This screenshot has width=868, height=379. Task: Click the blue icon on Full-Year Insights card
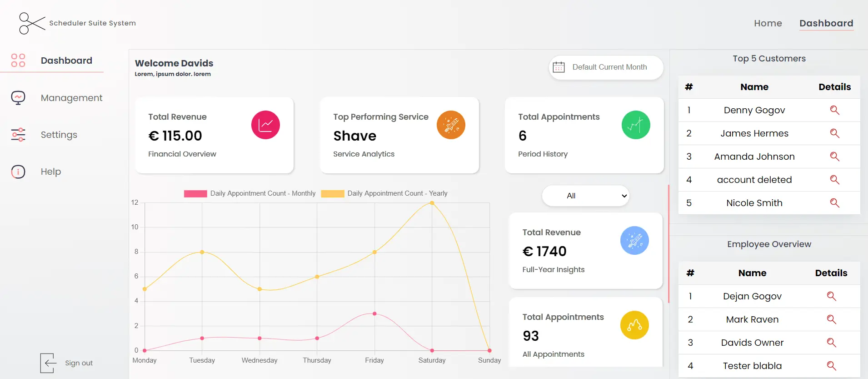pyautogui.click(x=634, y=240)
